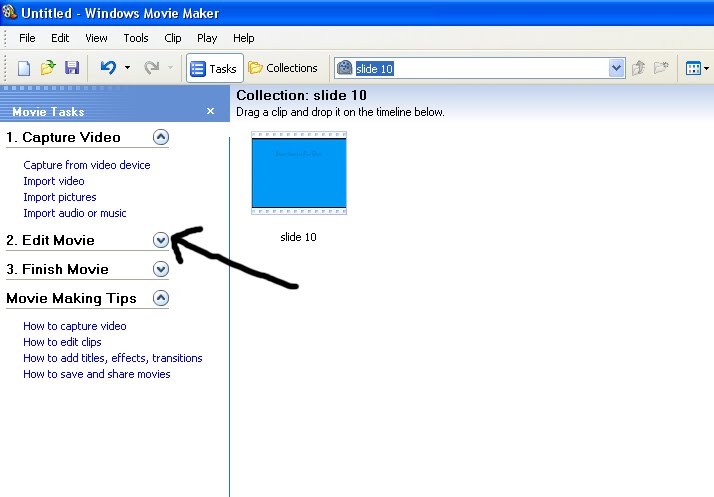The width and height of the screenshot is (714, 497).
Task: Click the Undo arrow icon
Action: 108,68
